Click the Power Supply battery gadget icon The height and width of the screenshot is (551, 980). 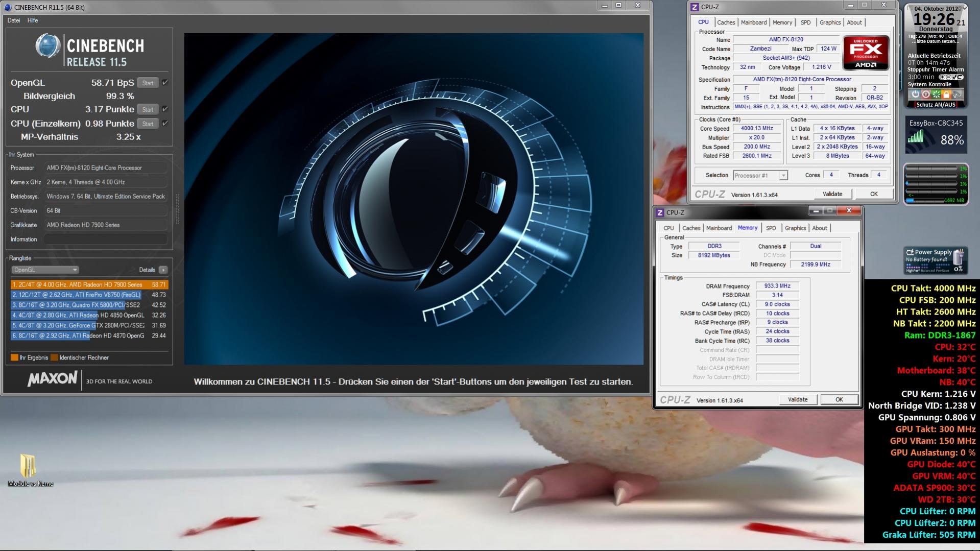[958, 256]
